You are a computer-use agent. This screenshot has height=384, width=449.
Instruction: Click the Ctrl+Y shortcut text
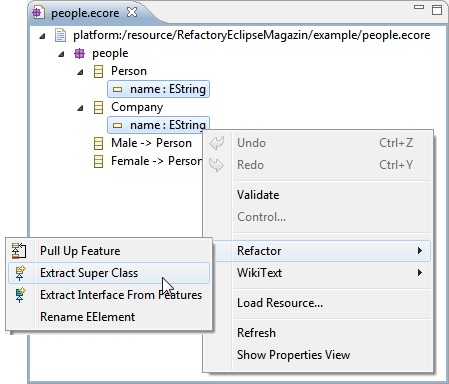coord(396,165)
